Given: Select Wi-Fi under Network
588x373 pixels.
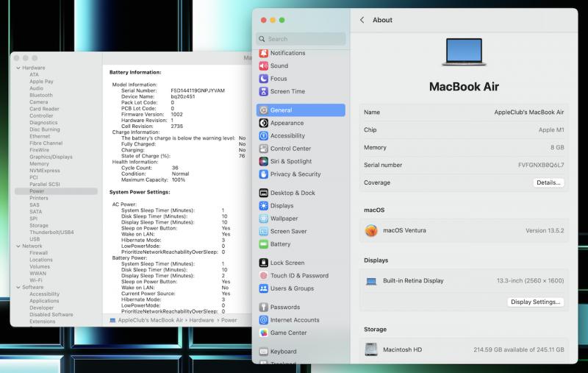Looking at the screenshot, I should (36, 280).
